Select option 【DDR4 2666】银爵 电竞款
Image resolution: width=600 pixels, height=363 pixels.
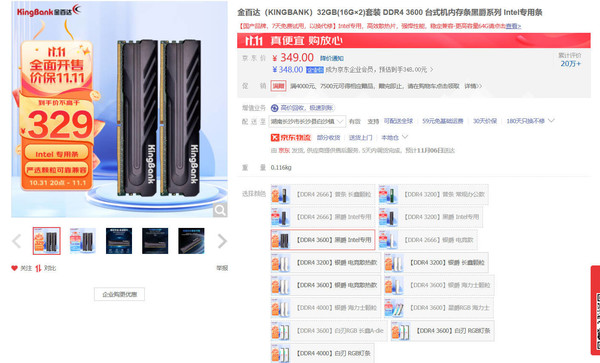point(428,240)
